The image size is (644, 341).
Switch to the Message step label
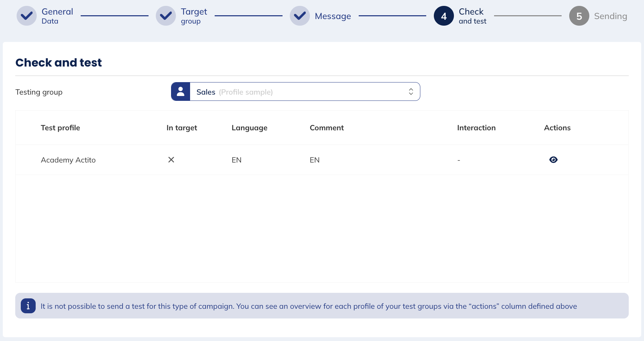tap(333, 16)
